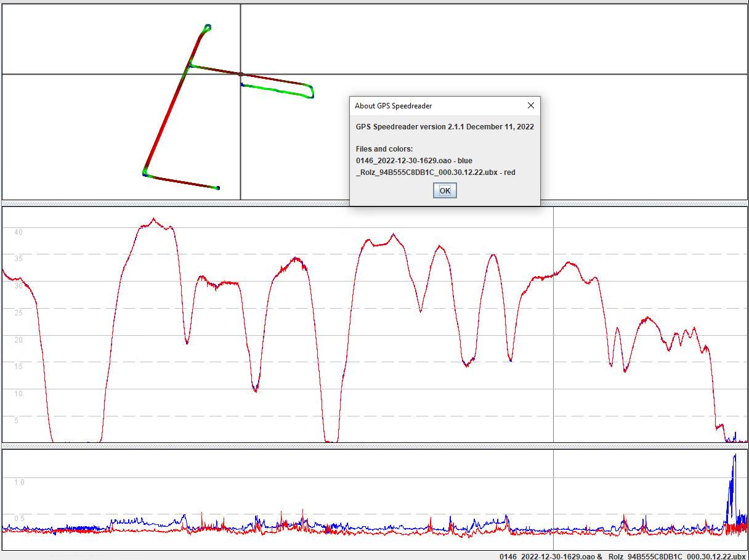This screenshot has height=560, width=749.
Task: Click the blue .oao file name line
Action: click(x=414, y=161)
